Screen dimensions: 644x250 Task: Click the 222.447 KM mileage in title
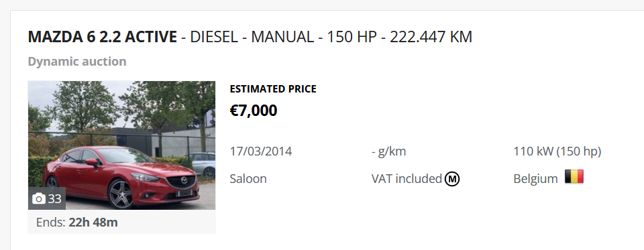point(431,37)
